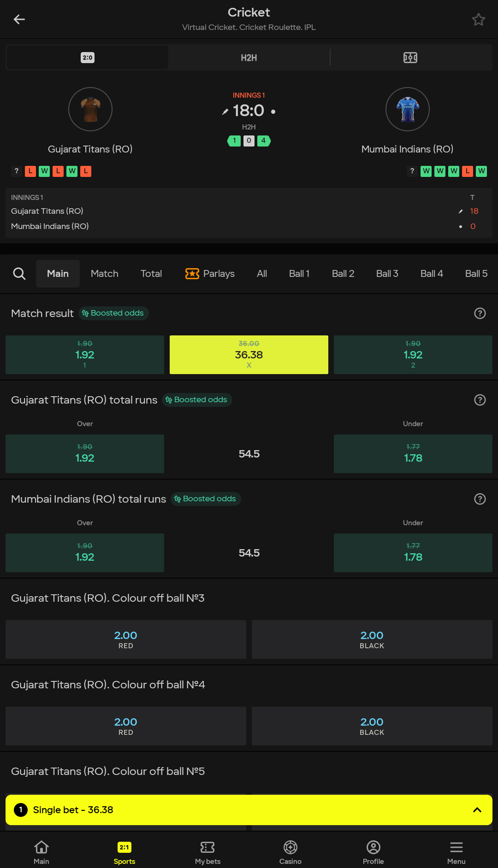Click the H2H draws count 0 badge

point(249,141)
